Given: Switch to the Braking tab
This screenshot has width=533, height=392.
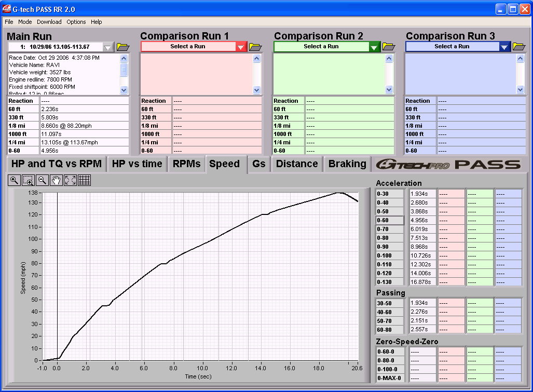Looking at the screenshot, I should 347,164.
